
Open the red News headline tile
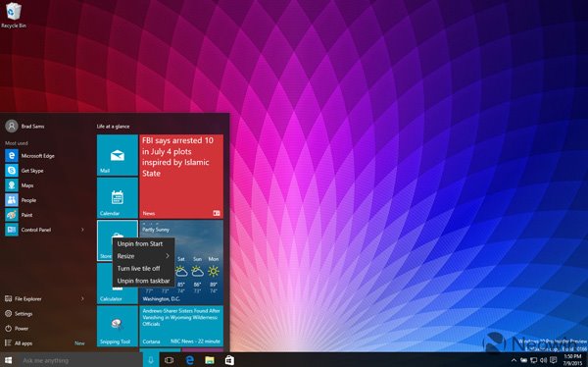(181, 177)
